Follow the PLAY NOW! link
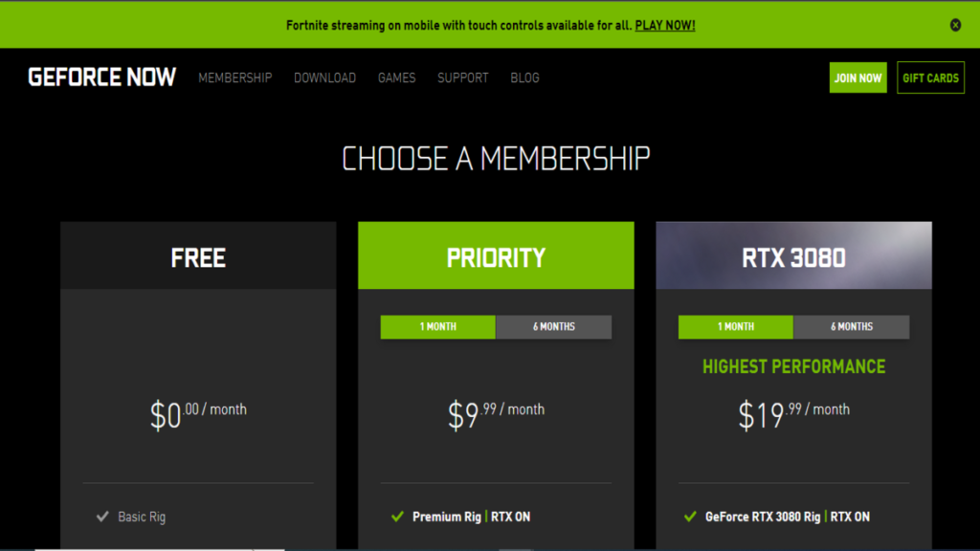This screenshot has width=980, height=551. [x=664, y=25]
